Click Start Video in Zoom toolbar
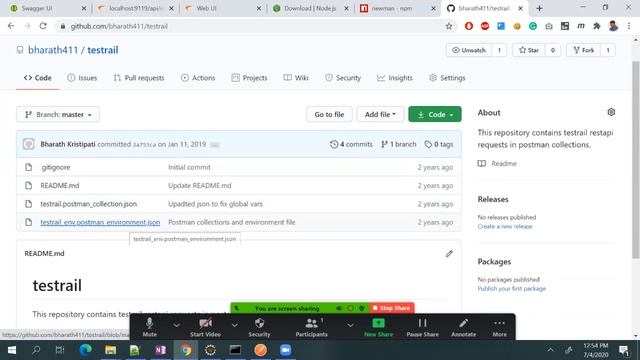Screen dimensions: 640x360 205,327
